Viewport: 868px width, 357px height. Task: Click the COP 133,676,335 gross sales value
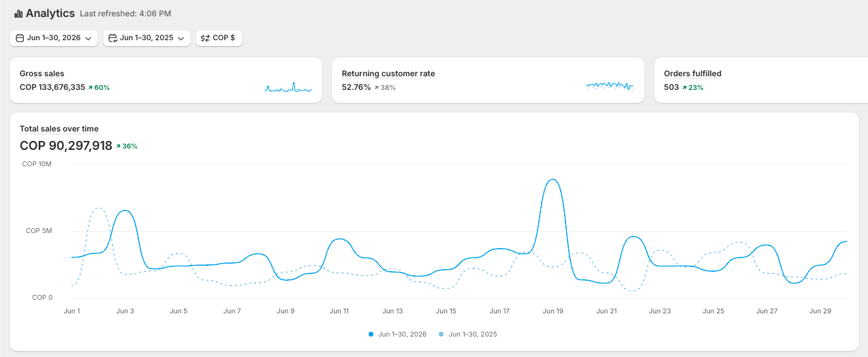[x=52, y=87]
